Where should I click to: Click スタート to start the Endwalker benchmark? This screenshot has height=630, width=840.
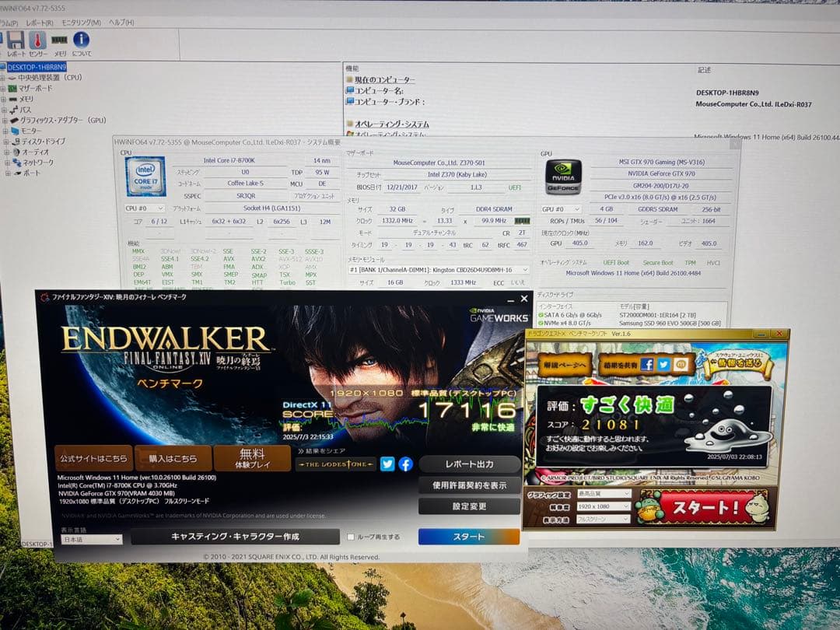pos(468,536)
